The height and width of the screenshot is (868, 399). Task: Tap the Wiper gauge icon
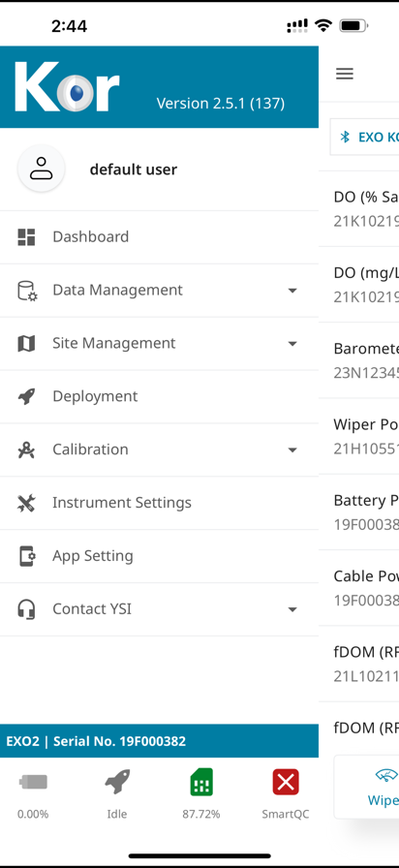click(x=385, y=775)
